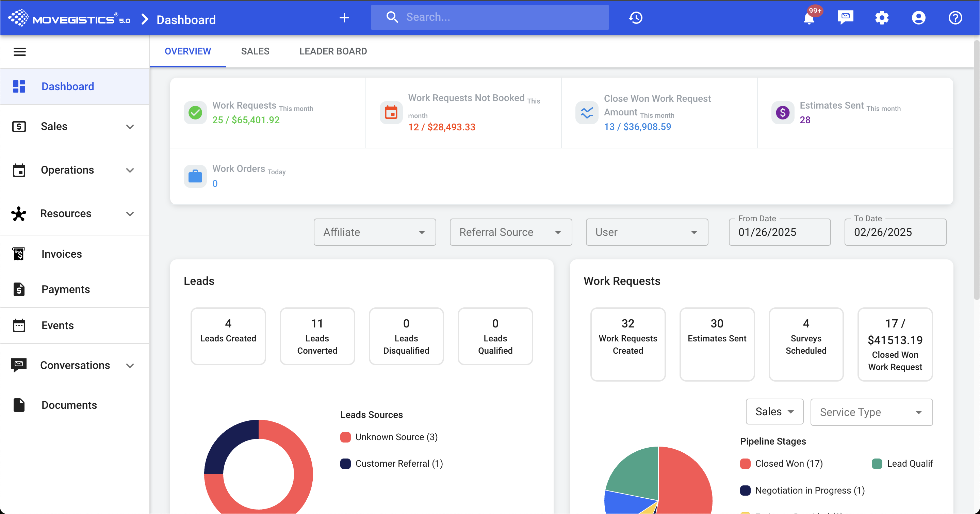Click the hamburger menu icon
The width and height of the screenshot is (980, 514).
tap(20, 51)
